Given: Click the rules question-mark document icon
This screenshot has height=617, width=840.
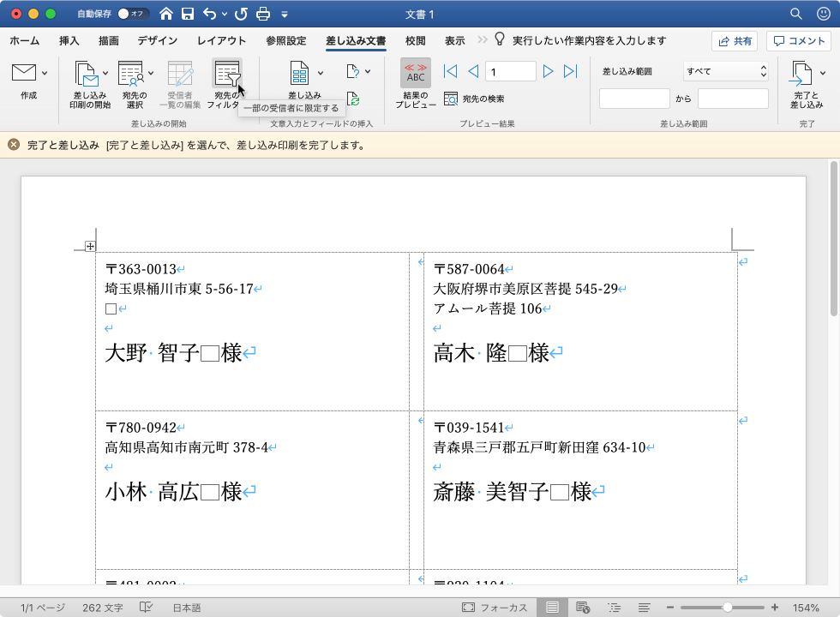Looking at the screenshot, I should tap(353, 71).
